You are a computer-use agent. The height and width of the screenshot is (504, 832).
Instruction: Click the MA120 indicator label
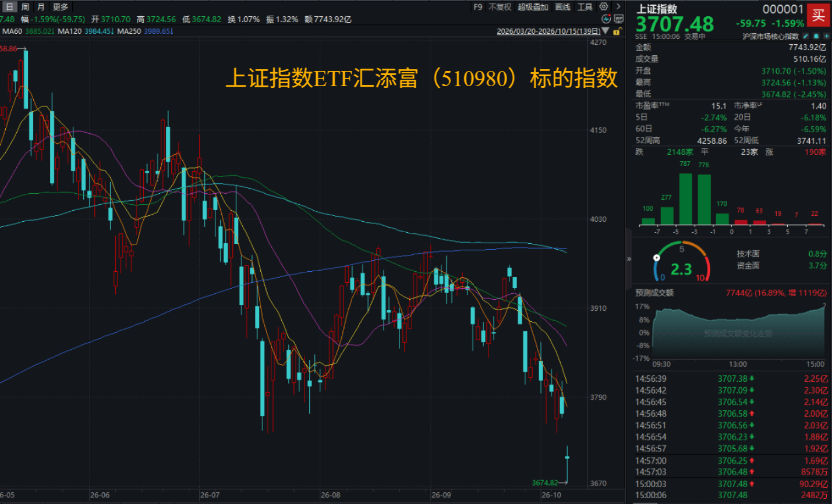tap(70, 31)
